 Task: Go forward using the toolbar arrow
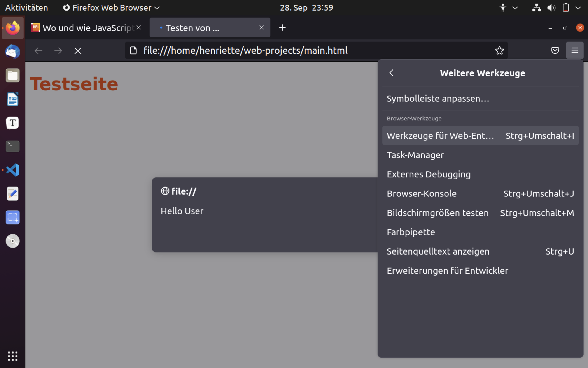58,51
